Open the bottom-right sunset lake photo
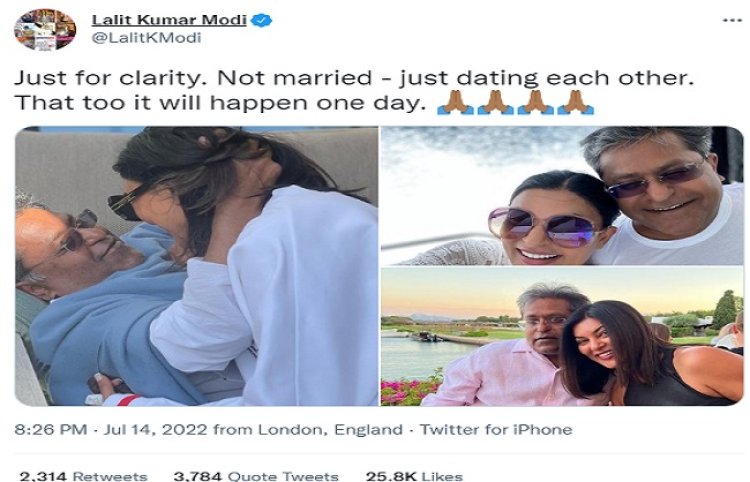 coord(562,337)
